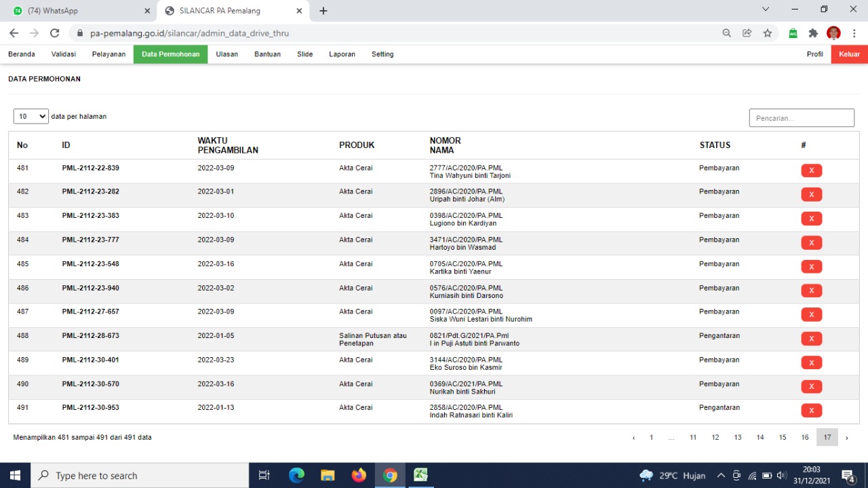Go to pagination page 16
The height and width of the screenshot is (488, 868).
[804, 437]
